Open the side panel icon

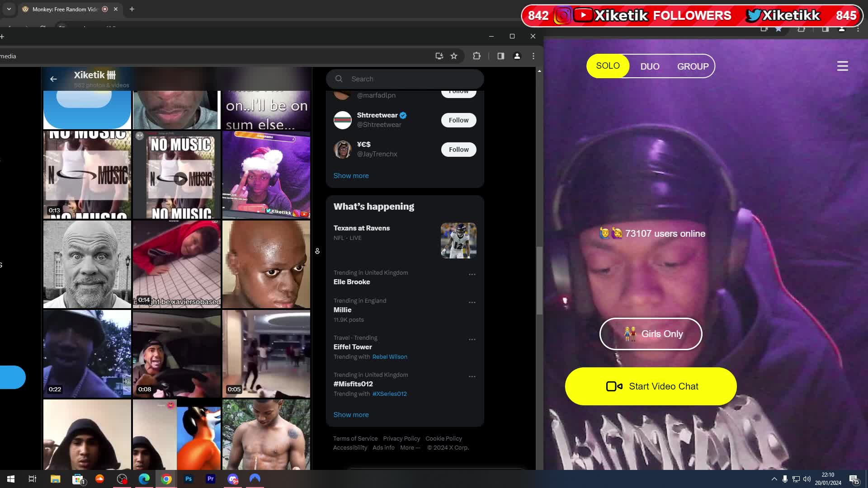coord(500,56)
